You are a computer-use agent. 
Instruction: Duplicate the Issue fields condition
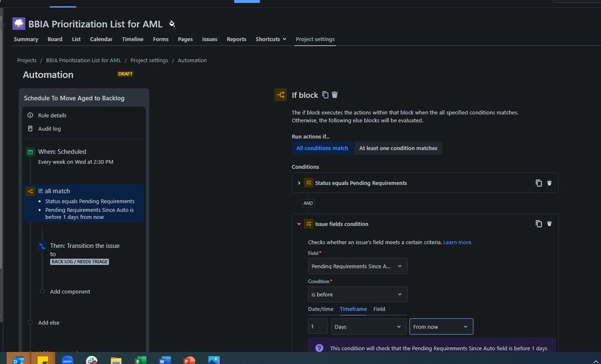538,224
